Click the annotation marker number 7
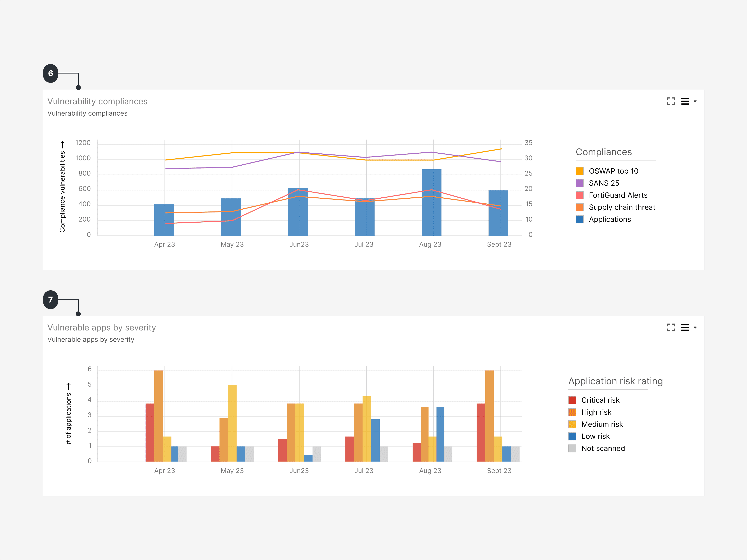Screen dimensions: 747x560 [x=51, y=300]
